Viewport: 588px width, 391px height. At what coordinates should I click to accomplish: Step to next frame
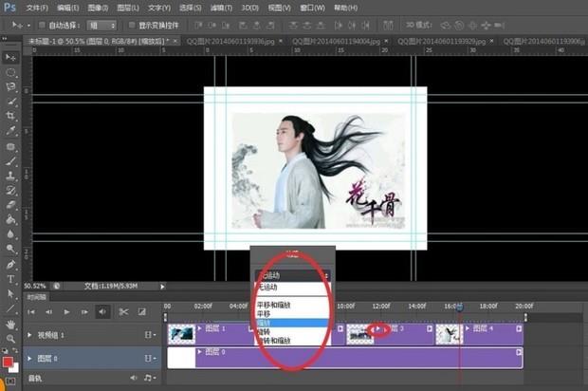(x=84, y=312)
